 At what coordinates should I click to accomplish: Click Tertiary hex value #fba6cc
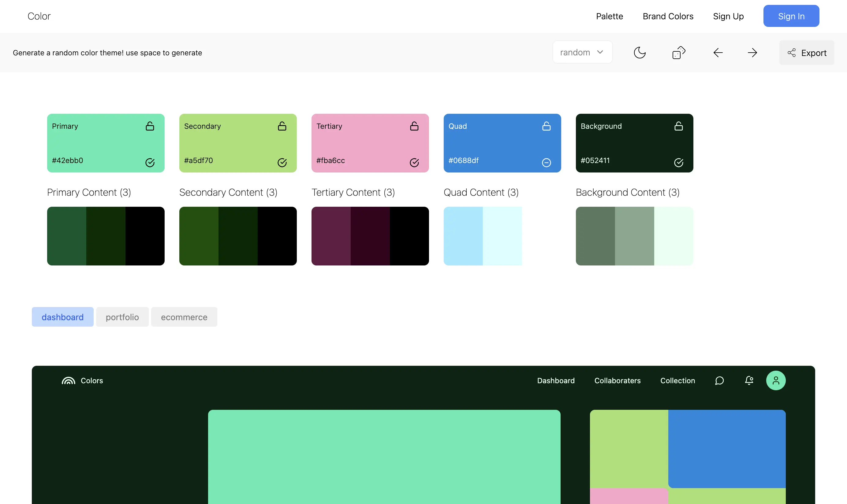click(330, 160)
